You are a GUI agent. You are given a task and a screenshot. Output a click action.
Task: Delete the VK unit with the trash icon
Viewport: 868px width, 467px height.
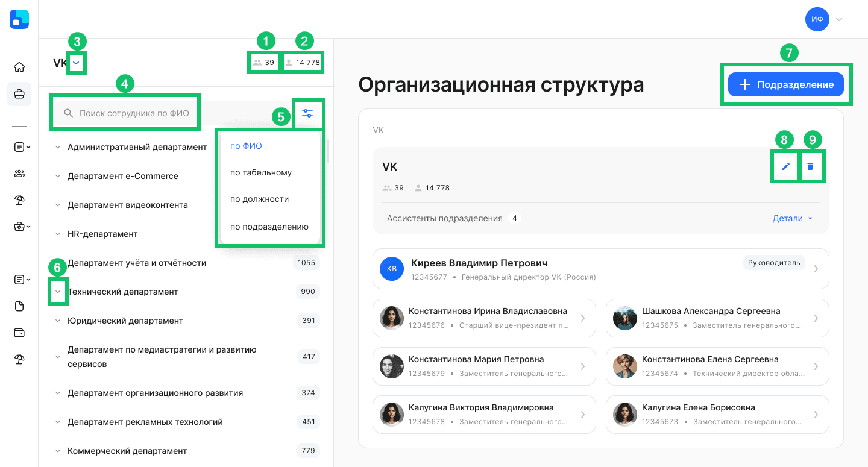(x=810, y=166)
